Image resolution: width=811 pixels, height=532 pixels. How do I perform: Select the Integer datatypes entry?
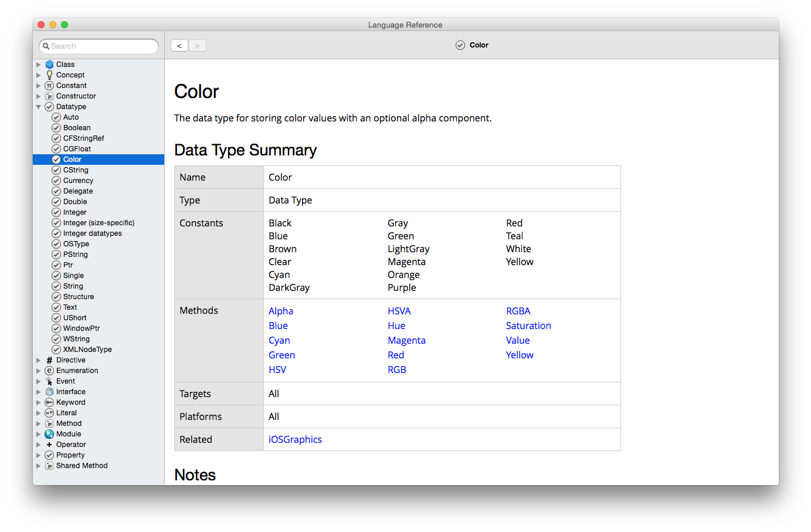[x=93, y=233]
